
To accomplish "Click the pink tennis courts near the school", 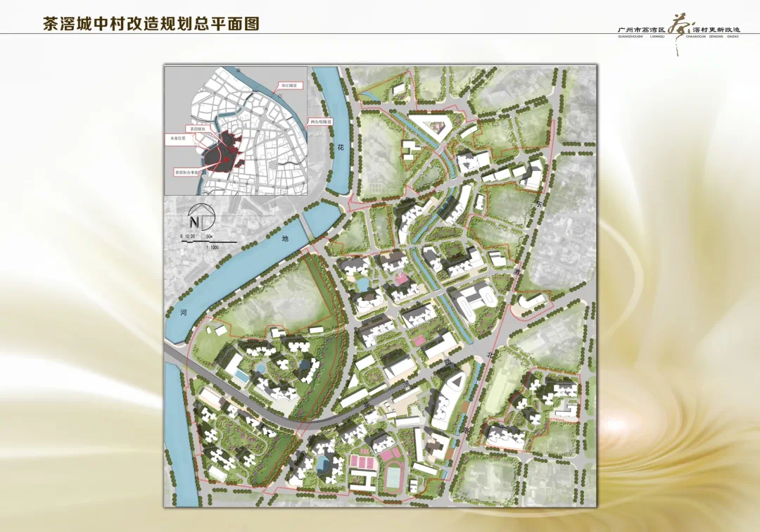I will [363, 462].
